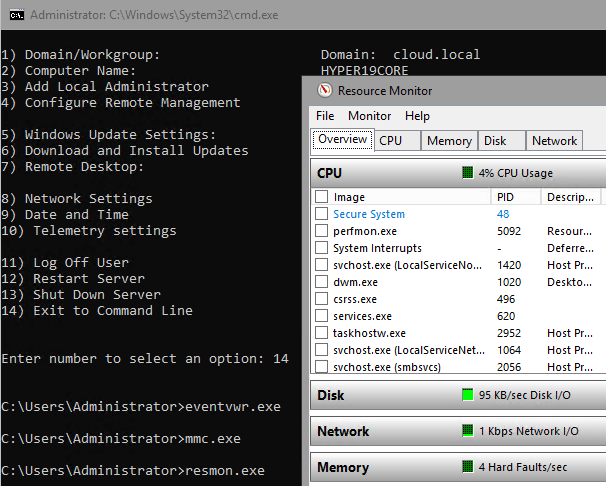606x486 pixels.
Task: Click the 4 Hard Faults/sec label
Action: (523, 467)
